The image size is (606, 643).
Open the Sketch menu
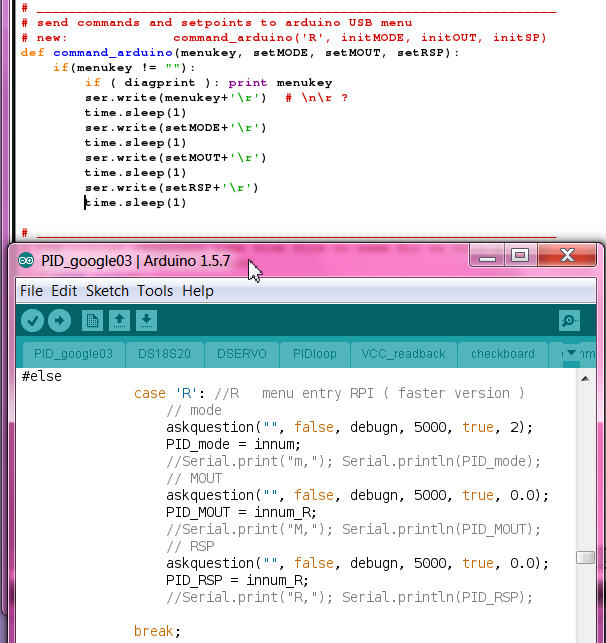point(107,291)
